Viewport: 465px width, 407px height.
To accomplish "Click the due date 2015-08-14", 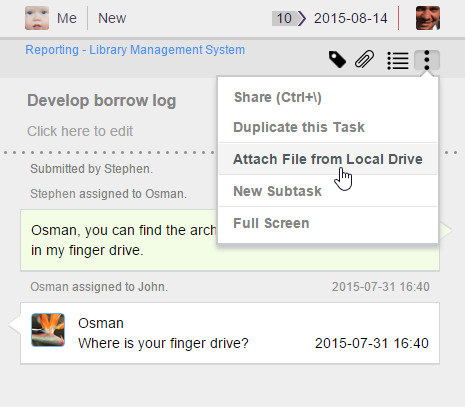I will tap(351, 18).
